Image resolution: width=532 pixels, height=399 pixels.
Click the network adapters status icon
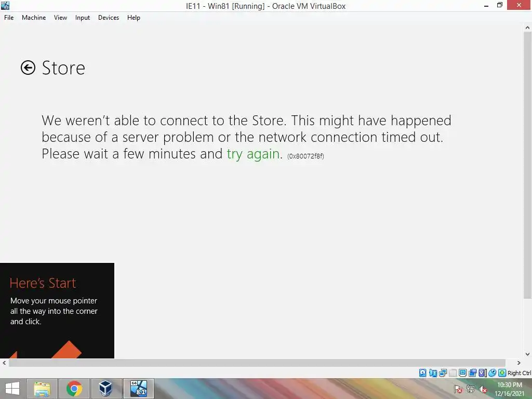coord(443,373)
